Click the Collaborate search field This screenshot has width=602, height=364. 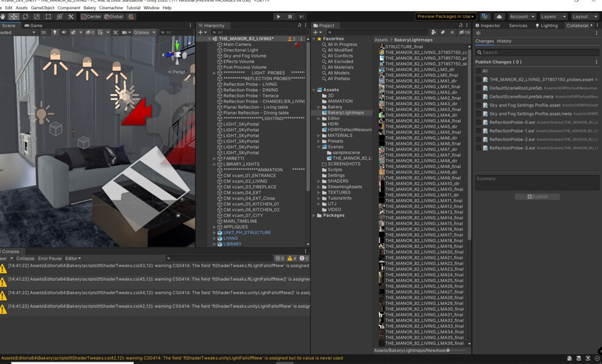tap(537, 52)
